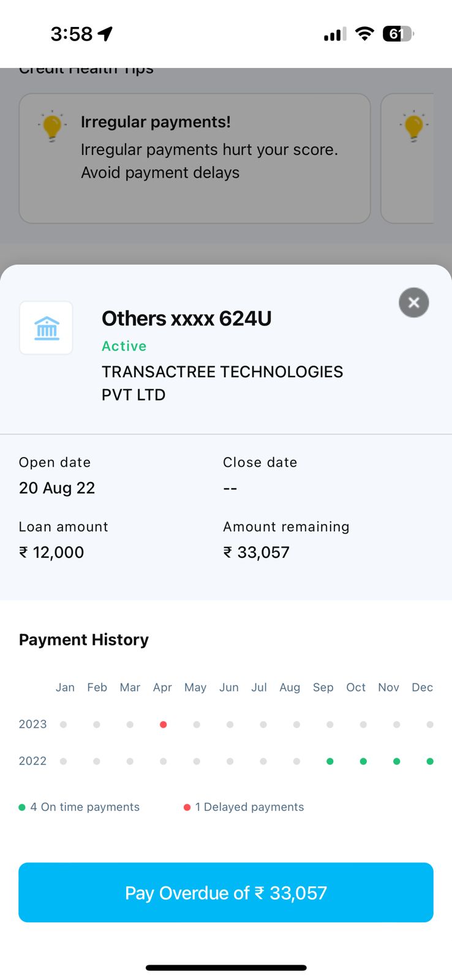Select the green December 2022 payment dot
Screen dimensions: 452x980
pyautogui.click(x=430, y=761)
